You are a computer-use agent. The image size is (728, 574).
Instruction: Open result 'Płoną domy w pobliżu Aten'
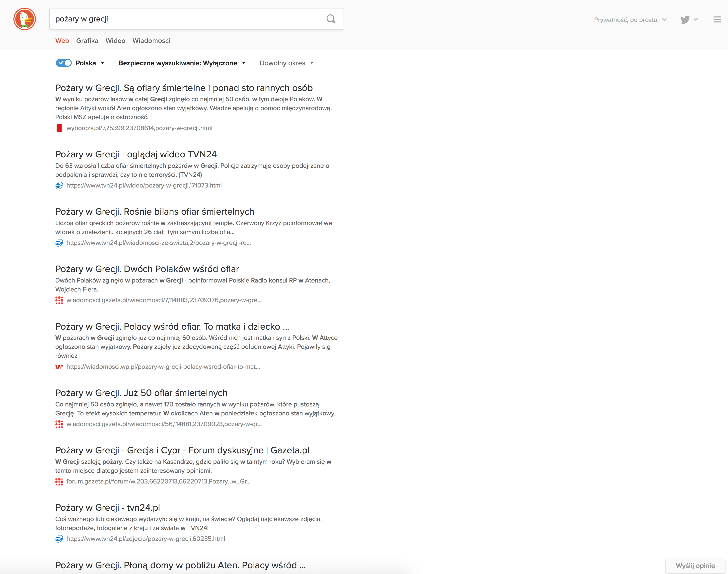181,565
